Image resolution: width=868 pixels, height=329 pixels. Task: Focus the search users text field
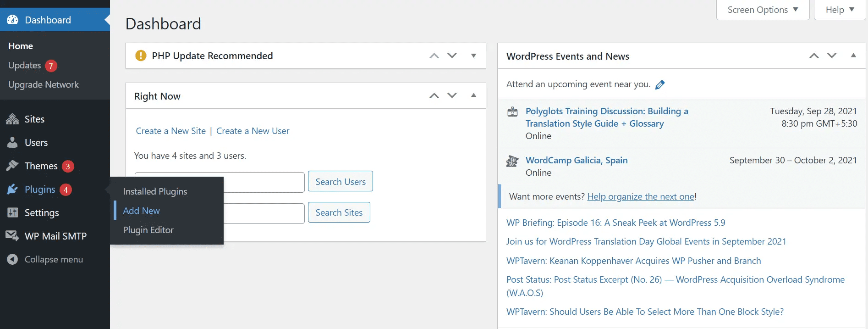[264, 182]
